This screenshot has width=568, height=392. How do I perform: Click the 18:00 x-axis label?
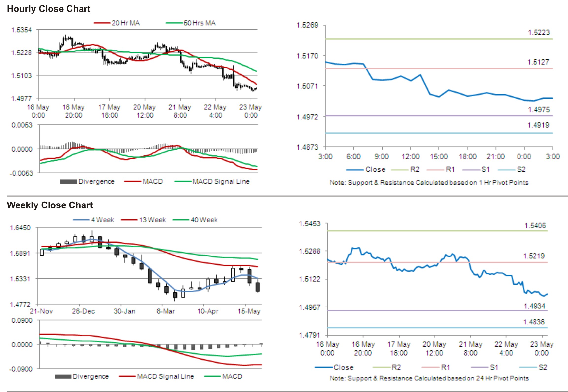468,157
